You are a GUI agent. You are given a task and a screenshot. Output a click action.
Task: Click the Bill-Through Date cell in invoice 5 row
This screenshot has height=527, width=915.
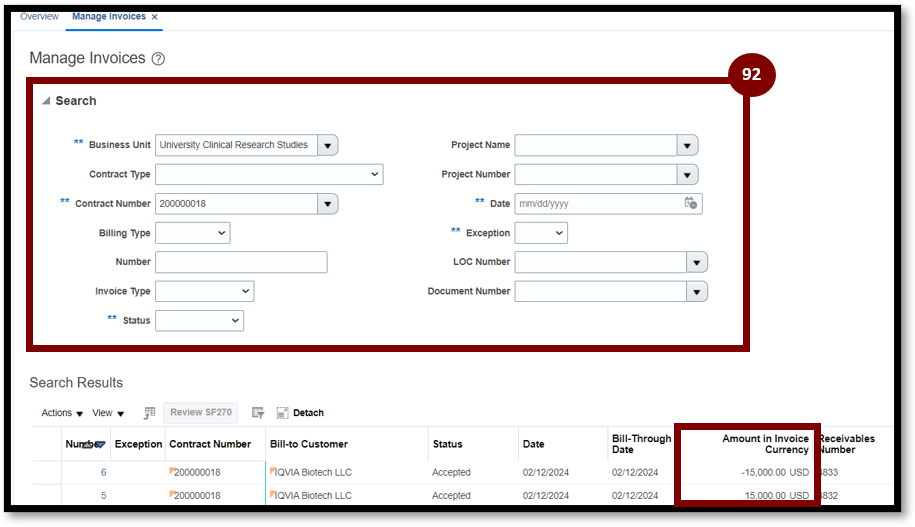(635, 496)
